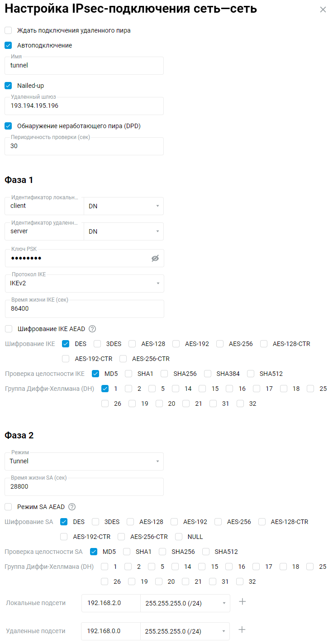Close the IPsec connection settings dialog
This screenshot has height=644, width=333.
tap(323, 10)
